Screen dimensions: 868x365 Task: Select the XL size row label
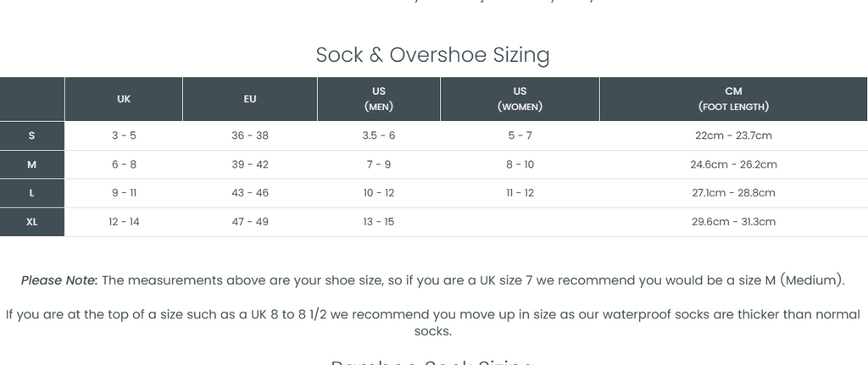click(32, 222)
